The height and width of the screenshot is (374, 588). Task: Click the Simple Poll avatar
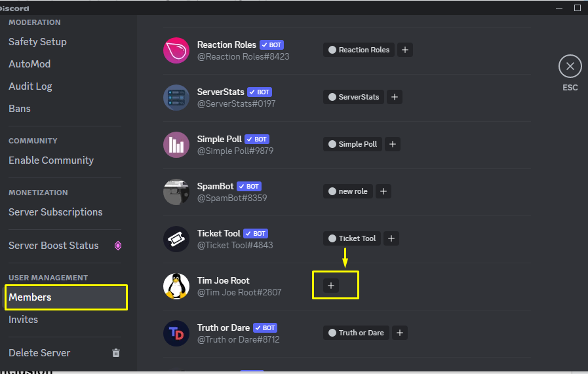pyautogui.click(x=176, y=145)
